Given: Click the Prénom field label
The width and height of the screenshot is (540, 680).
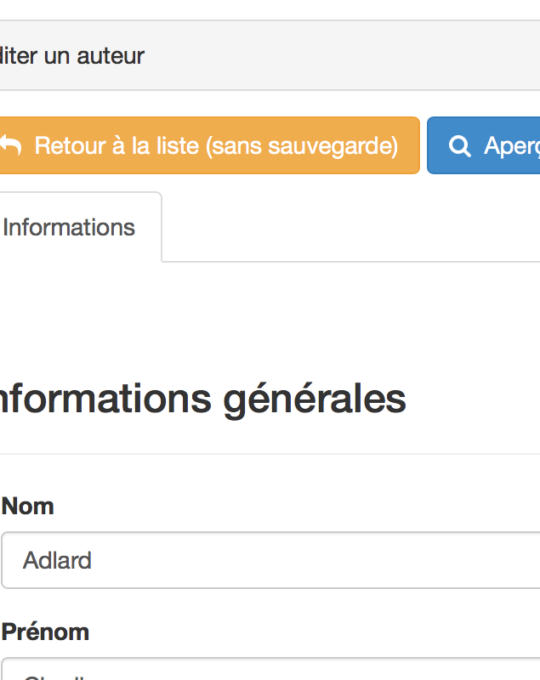Looking at the screenshot, I should (46, 632).
